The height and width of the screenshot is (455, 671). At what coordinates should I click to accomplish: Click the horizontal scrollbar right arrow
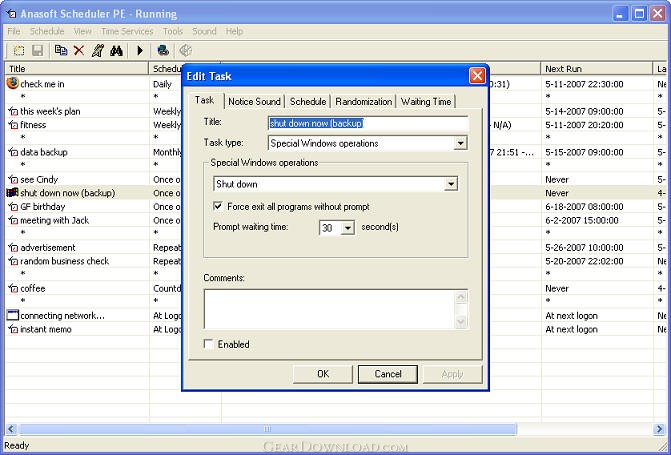click(659, 429)
